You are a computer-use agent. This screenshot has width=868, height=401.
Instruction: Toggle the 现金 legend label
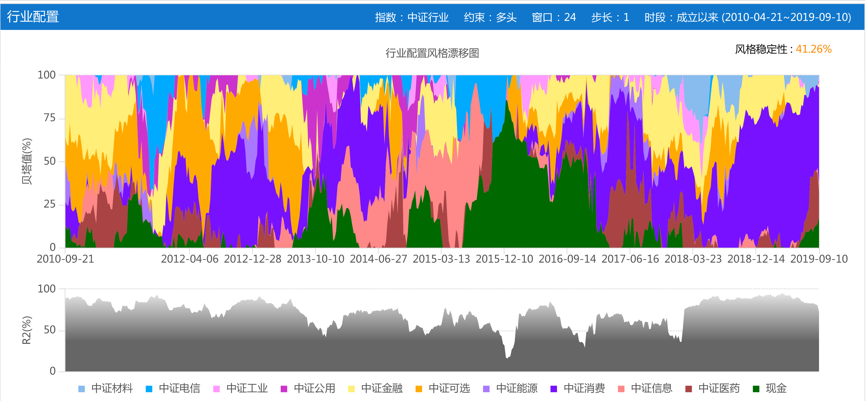(776, 388)
